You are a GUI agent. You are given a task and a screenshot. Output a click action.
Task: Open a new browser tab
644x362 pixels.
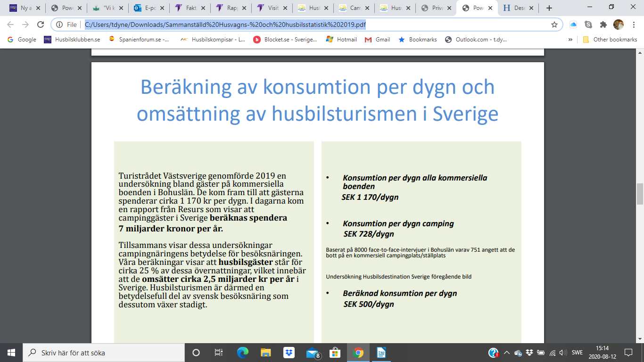click(549, 8)
